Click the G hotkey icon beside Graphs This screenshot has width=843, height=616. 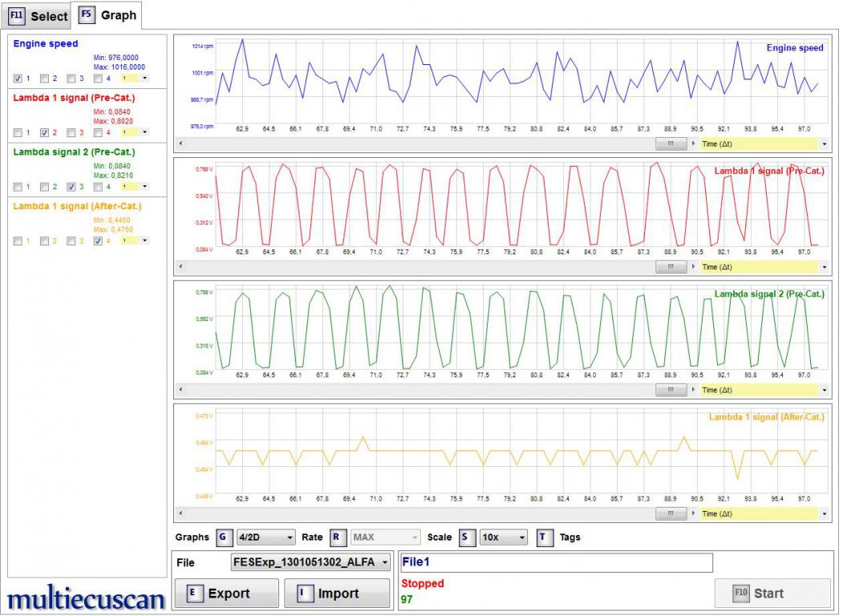[222, 537]
